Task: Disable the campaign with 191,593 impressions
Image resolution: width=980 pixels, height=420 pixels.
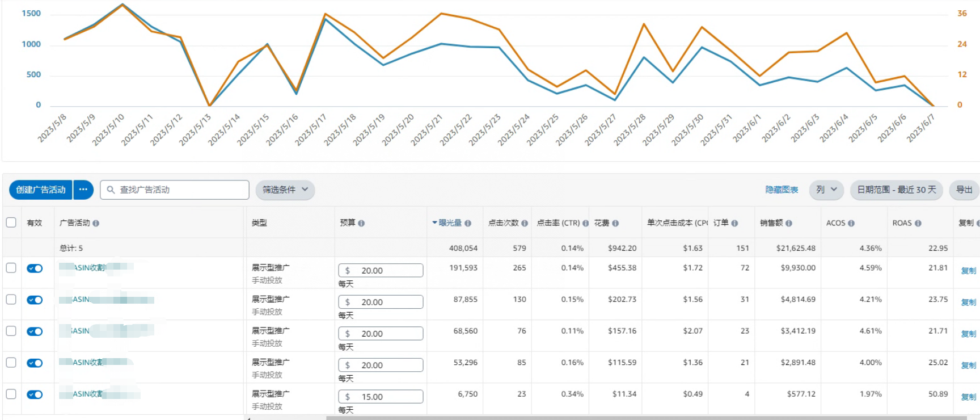Action: [x=35, y=268]
